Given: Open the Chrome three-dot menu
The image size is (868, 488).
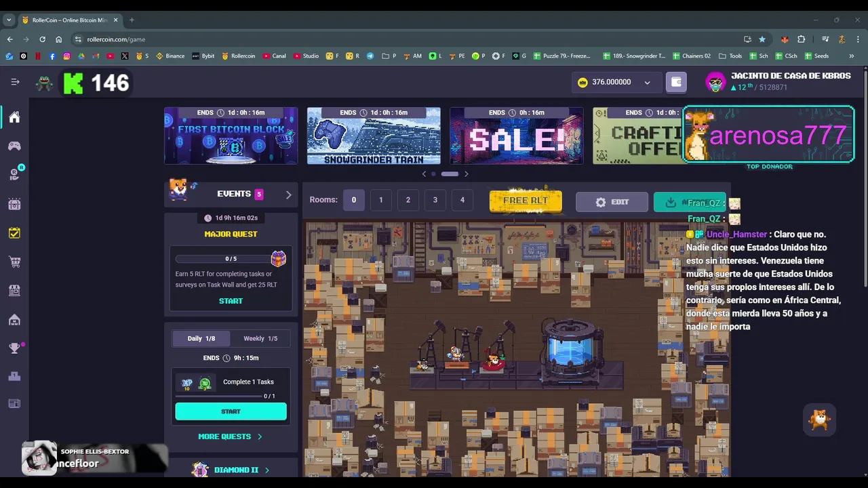Looking at the screenshot, I should click(858, 39).
